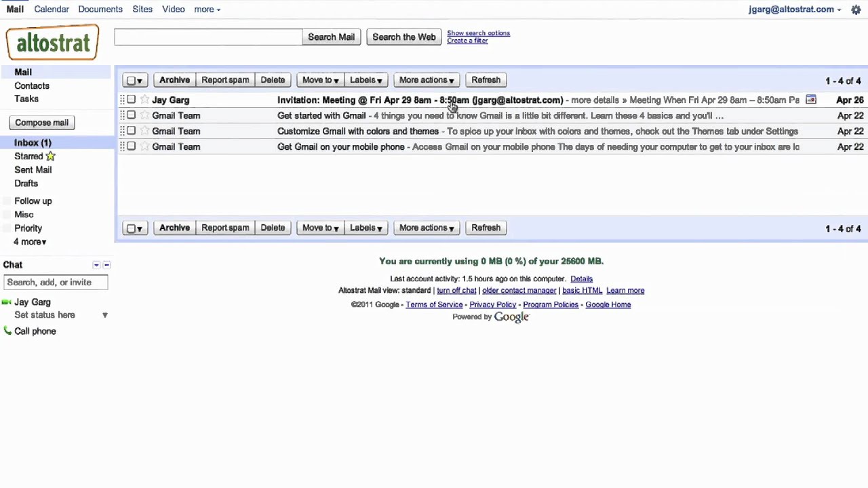Select checkbox for 'Get Gmail on your mobile phone'
Viewport: 868px width, 488px height.
tap(132, 146)
